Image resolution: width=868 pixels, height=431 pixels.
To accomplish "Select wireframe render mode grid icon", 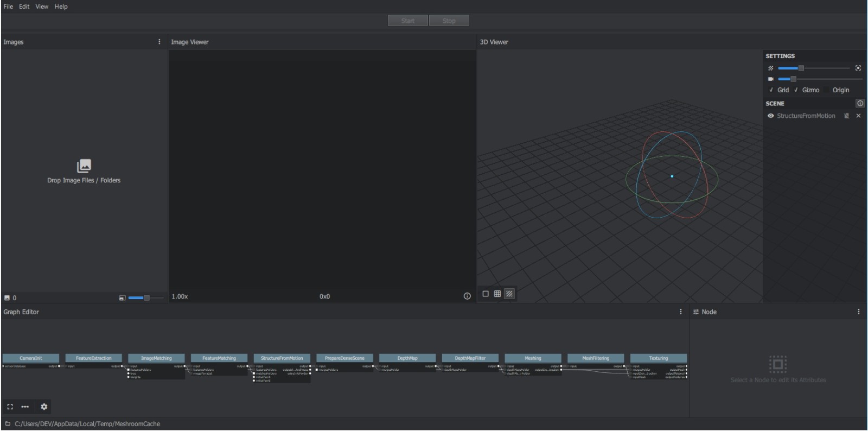I will coord(497,294).
